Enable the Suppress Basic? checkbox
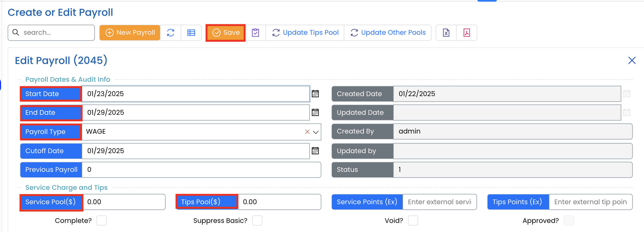Image resolution: width=644 pixels, height=232 pixels. click(257, 220)
